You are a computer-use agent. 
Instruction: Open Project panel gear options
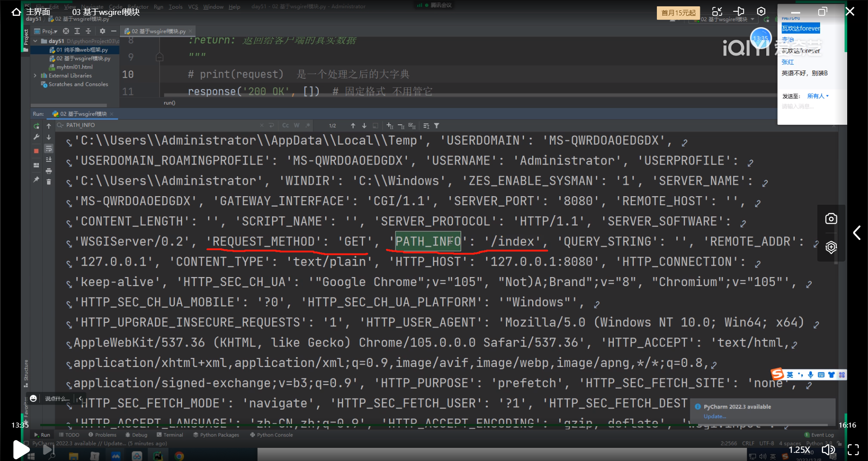[103, 31]
